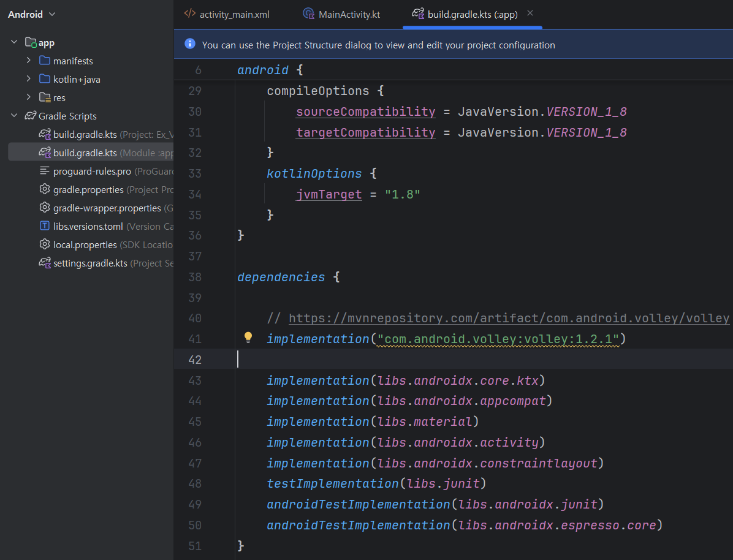Click the proguard-rules.pro file icon
The image size is (733, 560).
(x=45, y=171)
